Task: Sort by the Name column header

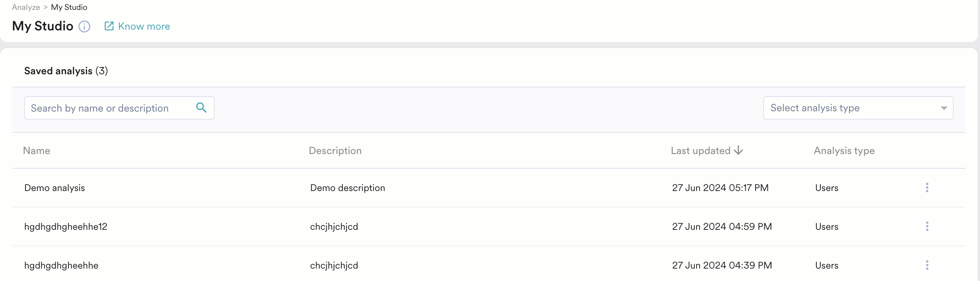Action: coord(37,151)
